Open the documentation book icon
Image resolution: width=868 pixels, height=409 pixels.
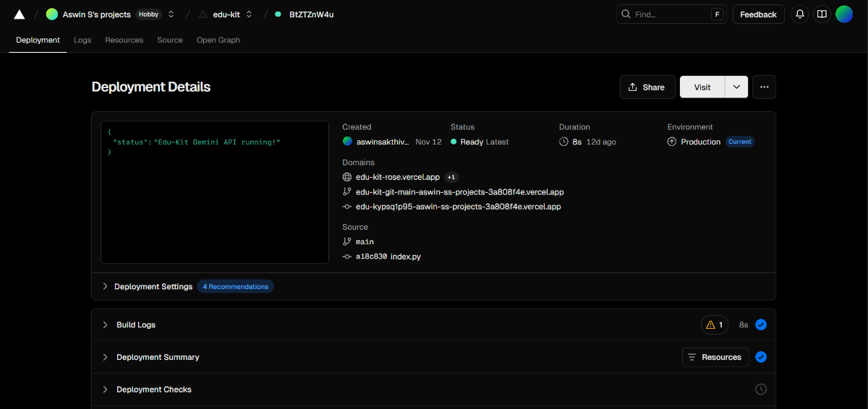pos(821,14)
